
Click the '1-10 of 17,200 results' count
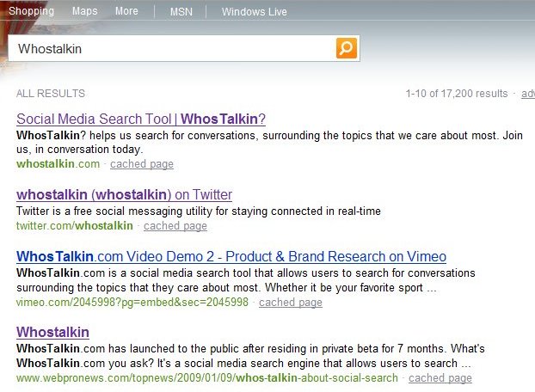pyautogui.click(x=457, y=94)
